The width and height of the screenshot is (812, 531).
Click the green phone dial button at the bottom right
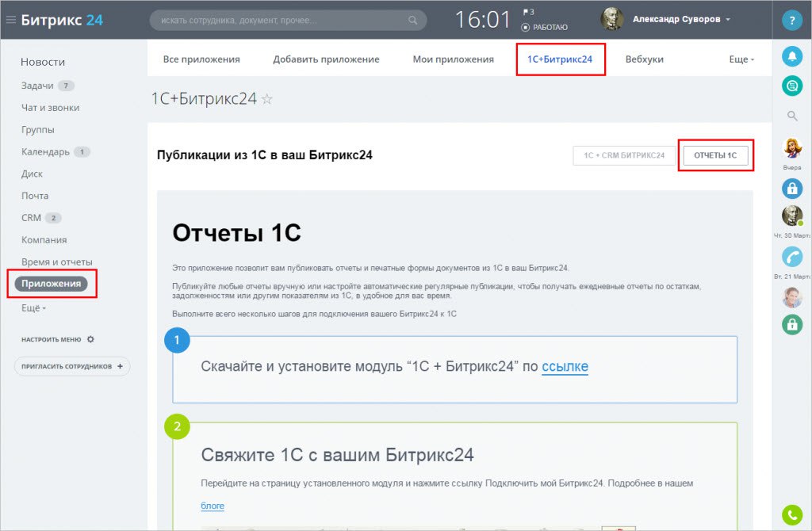(792, 514)
